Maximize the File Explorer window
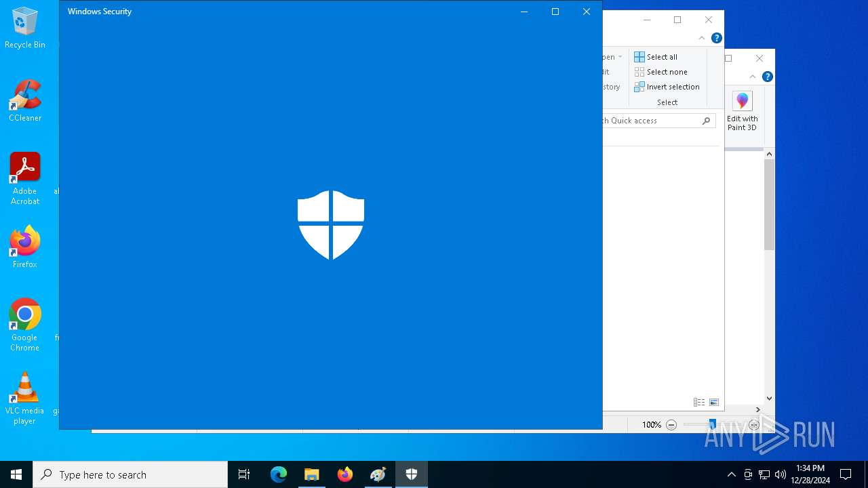The image size is (868, 488). click(x=677, y=20)
